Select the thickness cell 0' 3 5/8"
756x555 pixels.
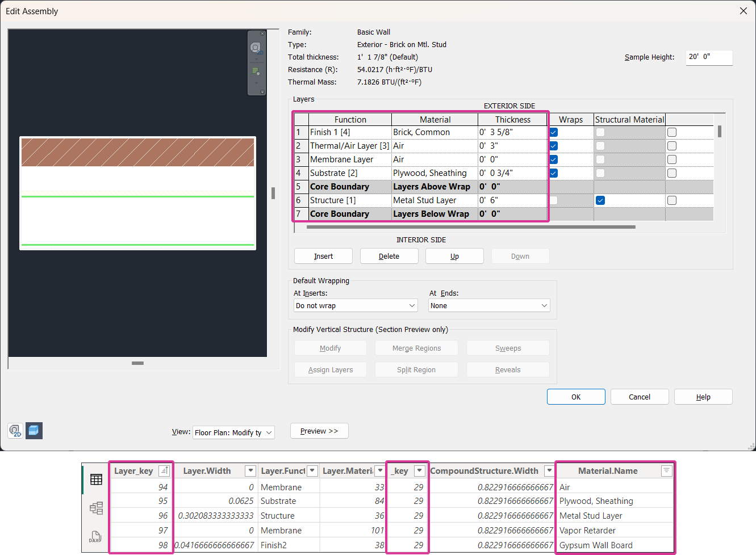[x=512, y=132]
